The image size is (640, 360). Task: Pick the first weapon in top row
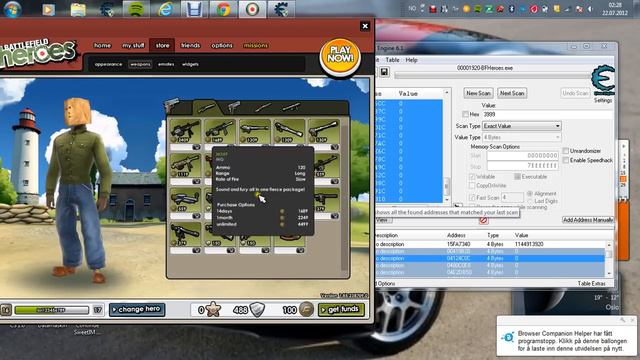point(186,131)
